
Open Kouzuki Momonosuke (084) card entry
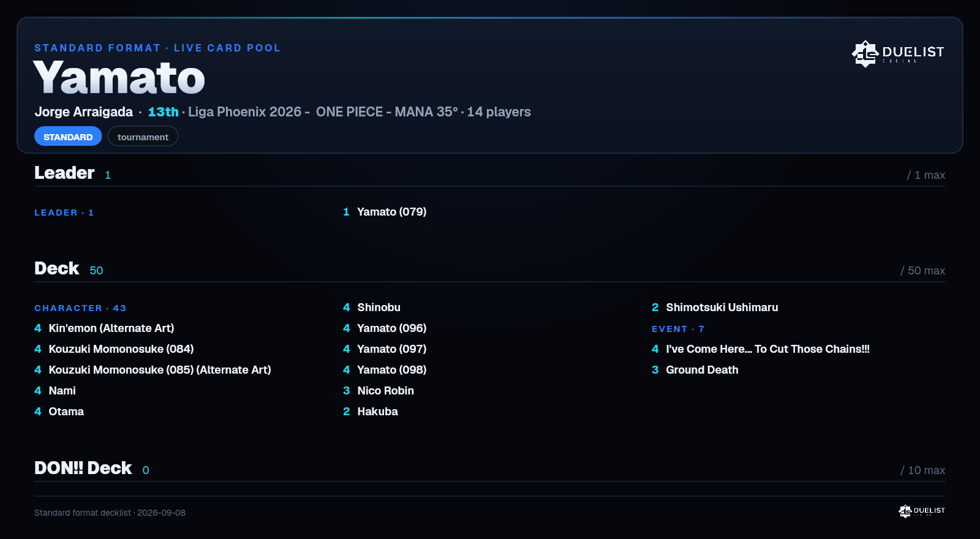coord(114,349)
